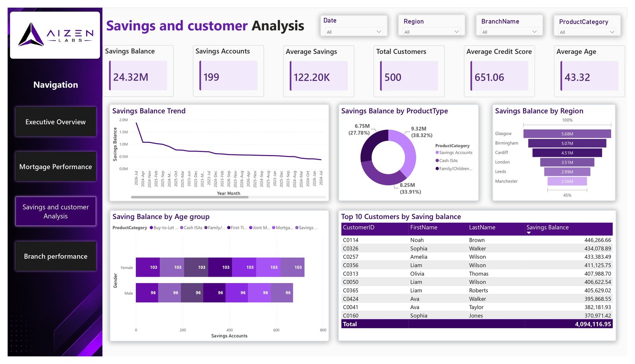The height and width of the screenshot is (364, 635).
Task: Click the trend chart horizontal scrollbar
Action: click(x=190, y=197)
